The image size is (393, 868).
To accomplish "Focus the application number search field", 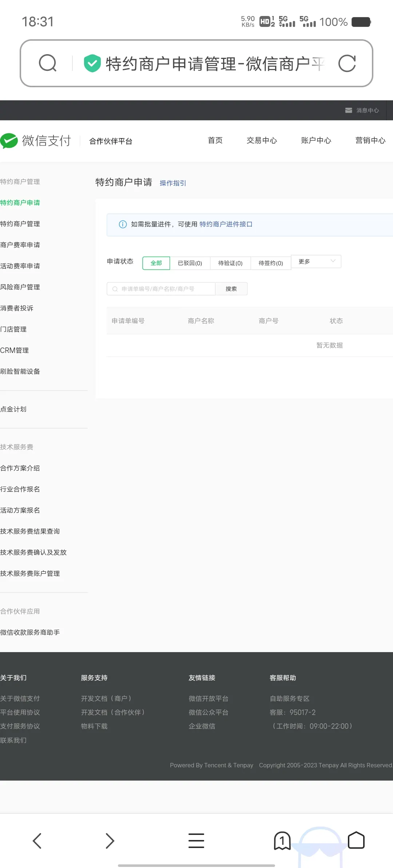I will click(x=161, y=289).
